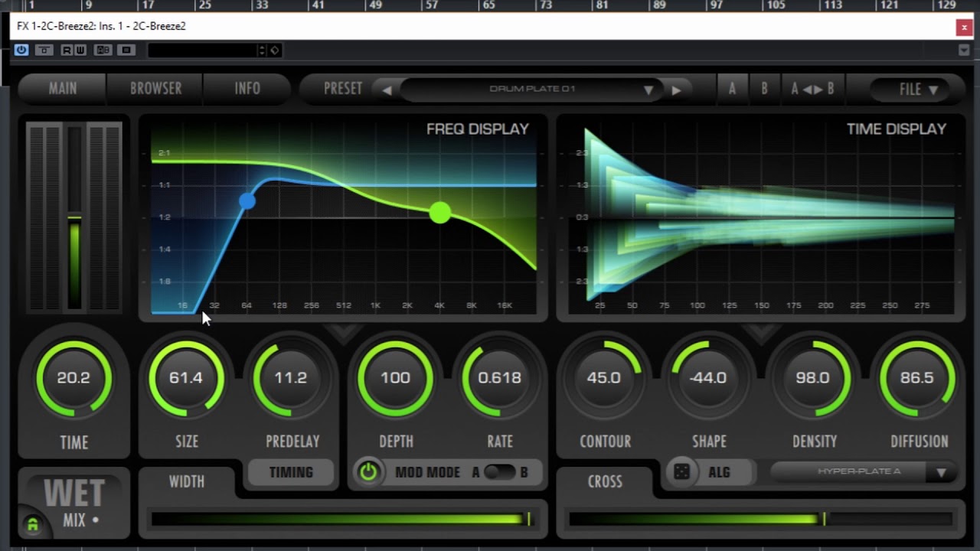The height and width of the screenshot is (551, 980).
Task: Switch to the MAIN tab
Action: tap(63, 88)
